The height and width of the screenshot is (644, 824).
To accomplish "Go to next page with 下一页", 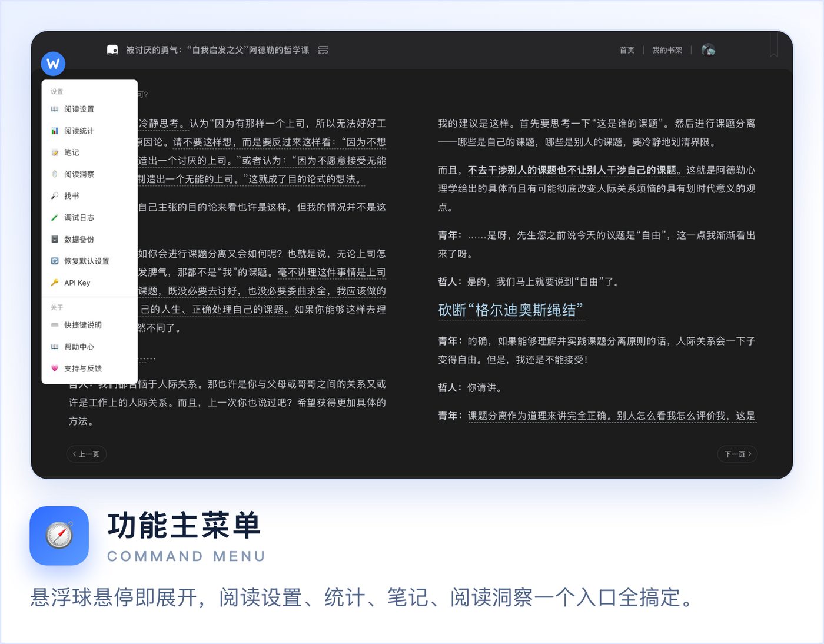I will [737, 454].
